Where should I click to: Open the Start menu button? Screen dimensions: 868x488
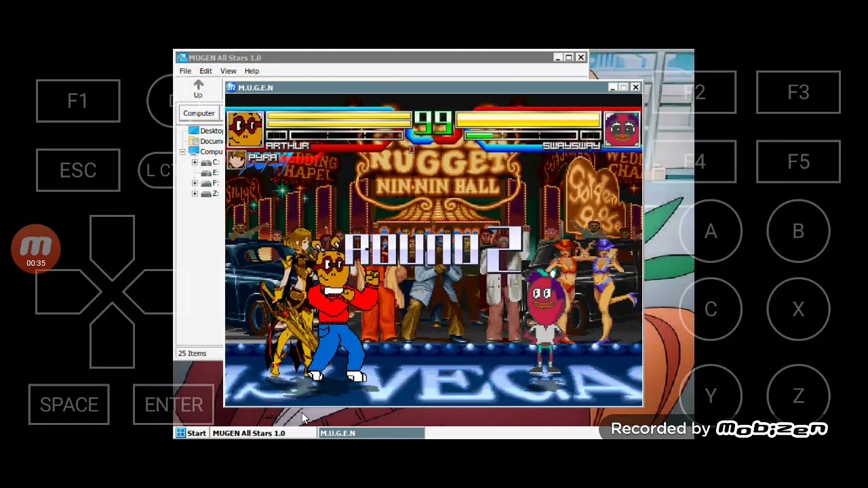[x=192, y=433]
